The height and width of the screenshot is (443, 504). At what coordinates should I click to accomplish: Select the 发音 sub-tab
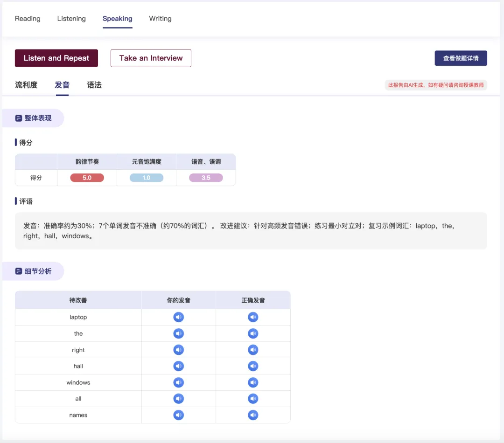coord(62,85)
